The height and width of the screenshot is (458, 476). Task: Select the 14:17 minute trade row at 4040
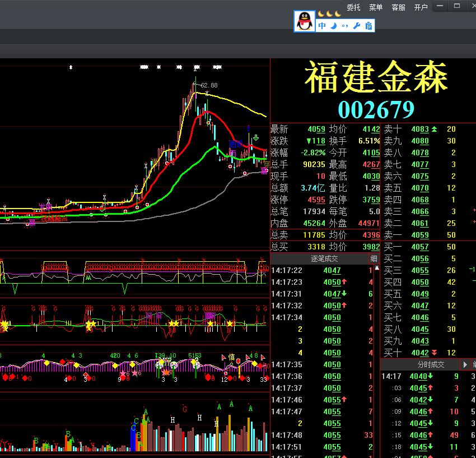pyautogui.click(x=428, y=376)
